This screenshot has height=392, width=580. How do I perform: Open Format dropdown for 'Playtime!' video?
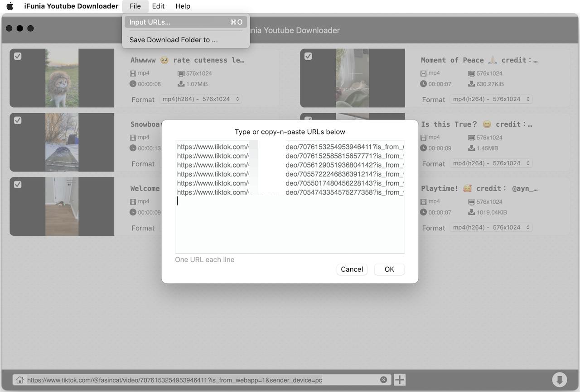click(x=491, y=228)
